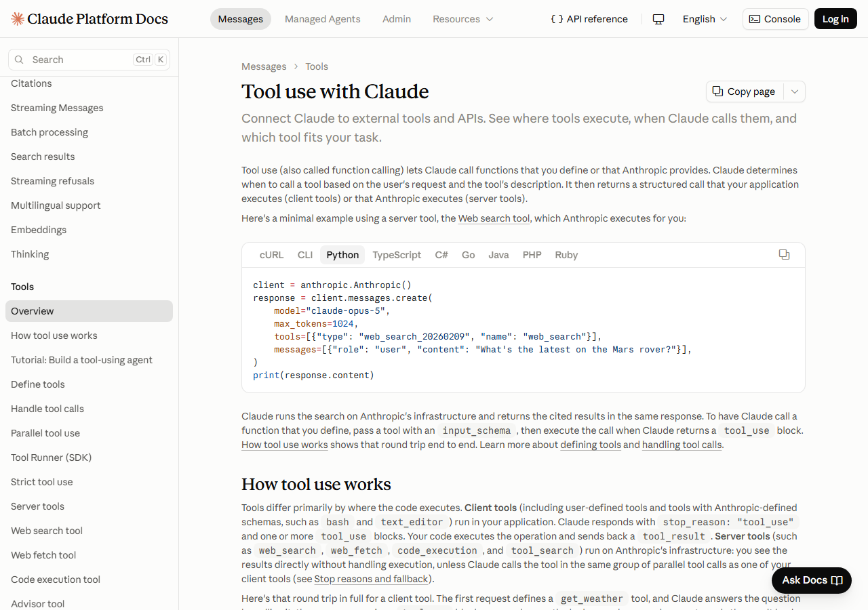Select the Java code tab
This screenshot has width=868, height=610.
(x=498, y=255)
